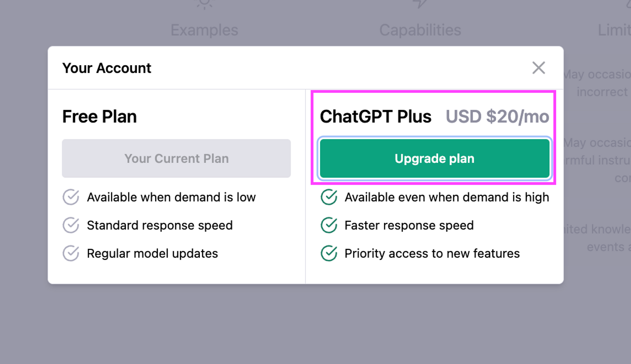Click the USD $20/mo price label
This screenshot has width=631, height=364.
(x=498, y=116)
